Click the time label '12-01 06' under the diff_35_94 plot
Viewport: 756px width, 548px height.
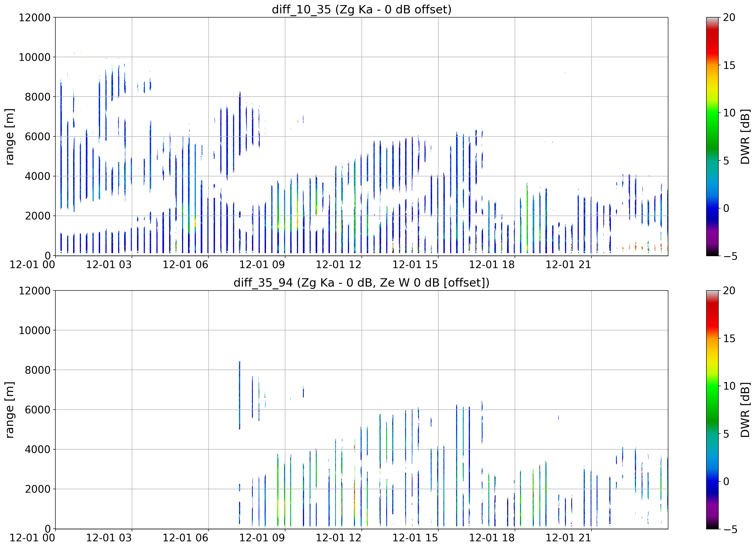click(x=185, y=538)
